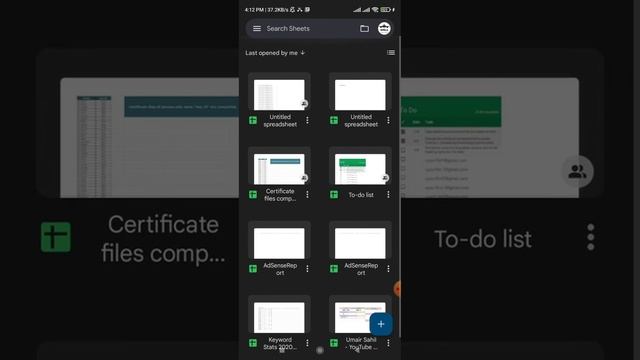Click Sheets icon beside Umair Sahil YouTube
This screenshot has height=360, width=640.
tap(334, 343)
